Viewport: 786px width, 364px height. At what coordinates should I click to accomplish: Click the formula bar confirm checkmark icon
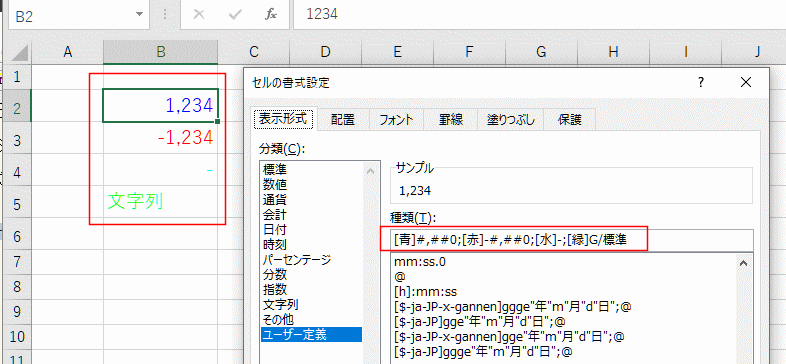(x=235, y=15)
